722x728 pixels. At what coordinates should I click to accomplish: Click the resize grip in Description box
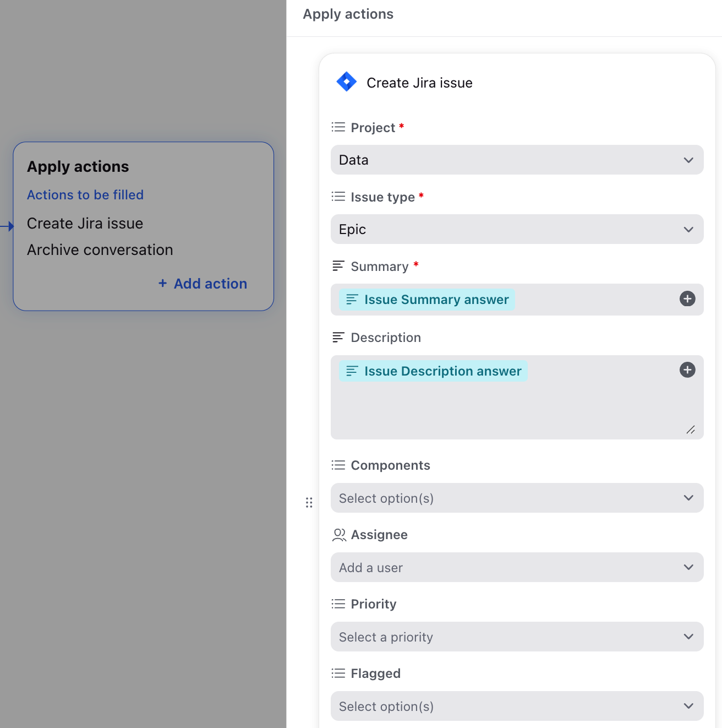(x=691, y=430)
